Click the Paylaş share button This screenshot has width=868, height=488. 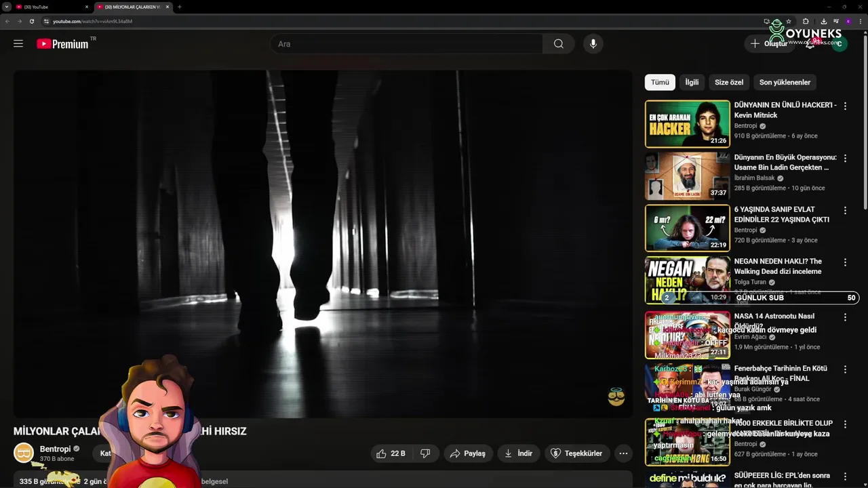[468, 453]
